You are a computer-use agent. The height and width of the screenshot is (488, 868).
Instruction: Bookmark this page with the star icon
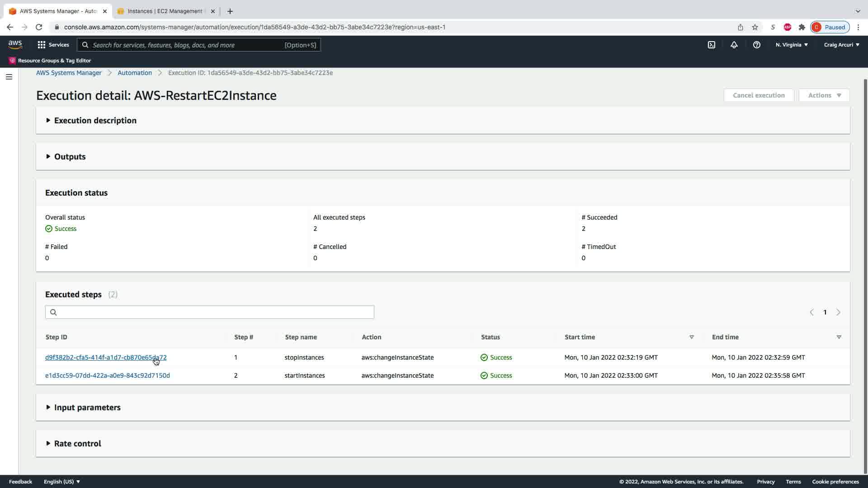click(755, 27)
